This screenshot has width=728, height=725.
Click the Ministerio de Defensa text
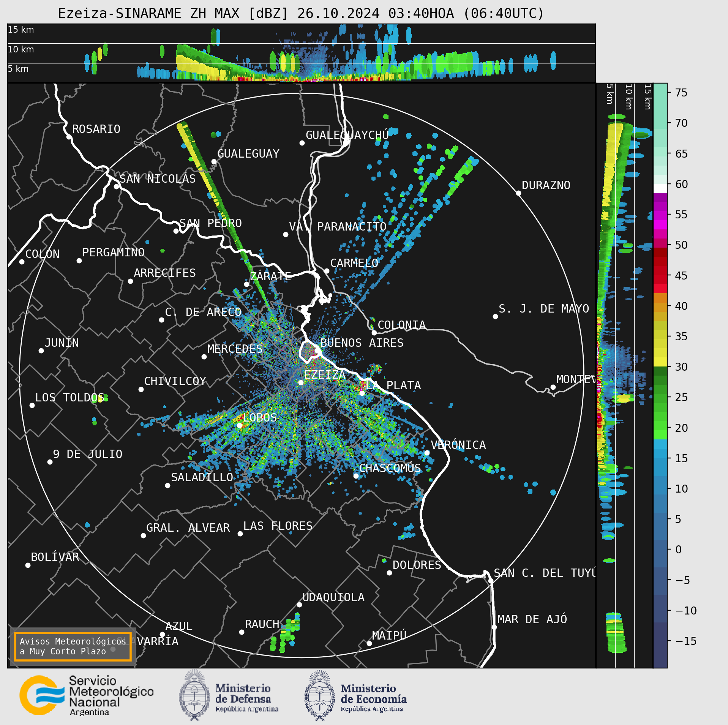point(246,698)
